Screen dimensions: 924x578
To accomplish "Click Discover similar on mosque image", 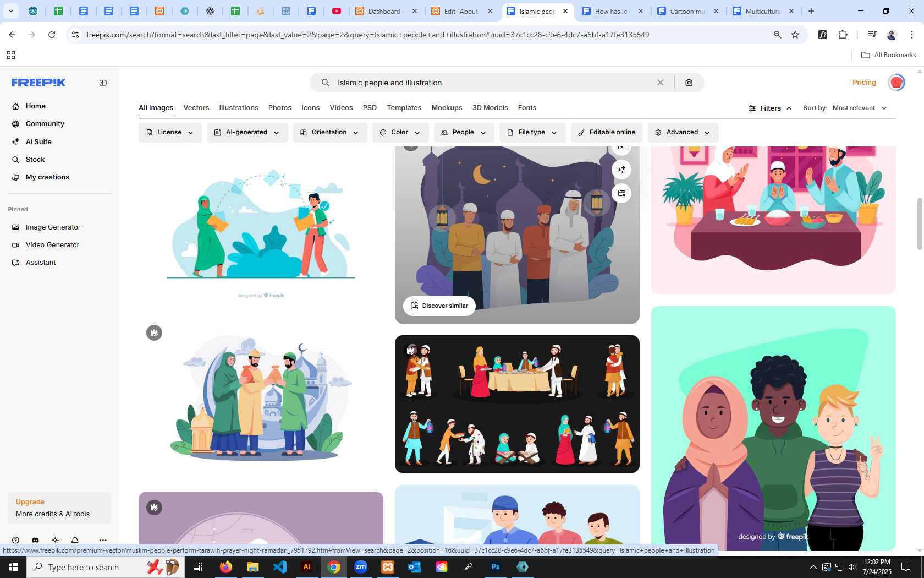I will point(439,306).
